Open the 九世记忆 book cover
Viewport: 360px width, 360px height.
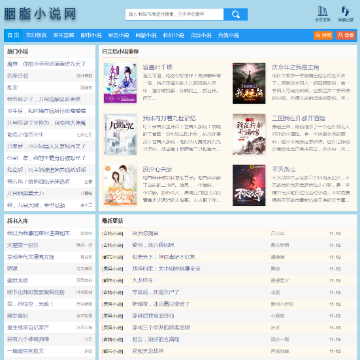120,134
